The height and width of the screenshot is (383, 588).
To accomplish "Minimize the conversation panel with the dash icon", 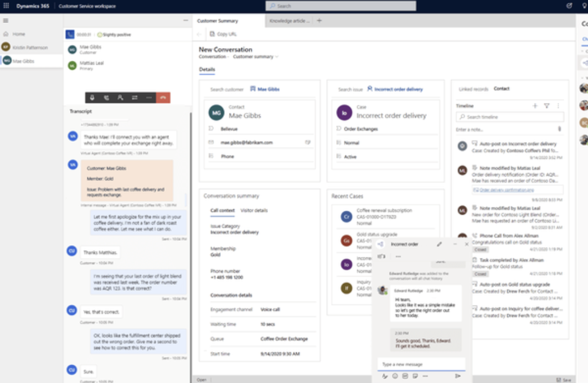I will (x=185, y=20).
